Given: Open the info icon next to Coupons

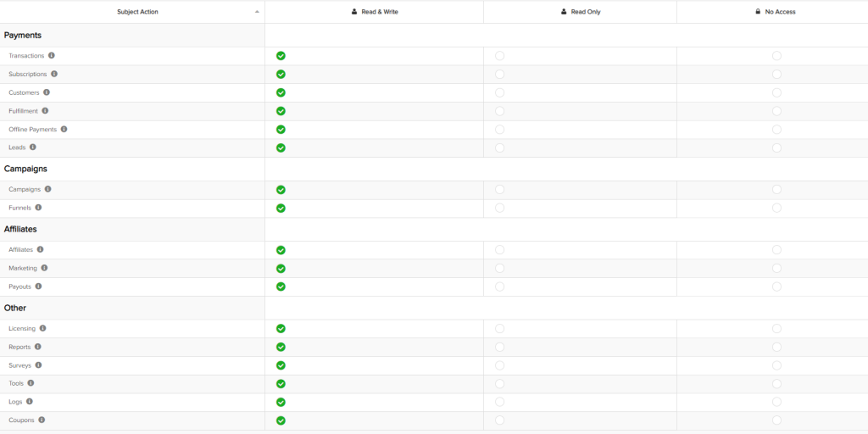Looking at the screenshot, I should 42,420.
